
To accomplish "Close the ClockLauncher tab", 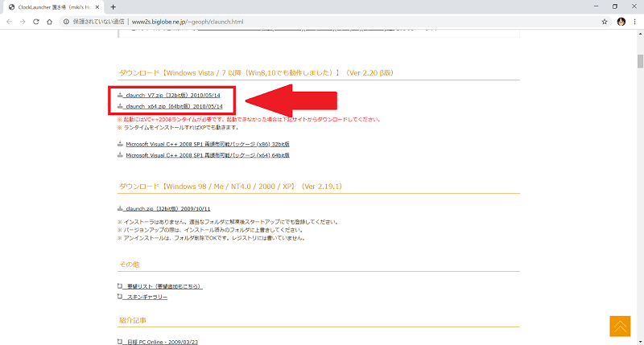I will [97, 7].
